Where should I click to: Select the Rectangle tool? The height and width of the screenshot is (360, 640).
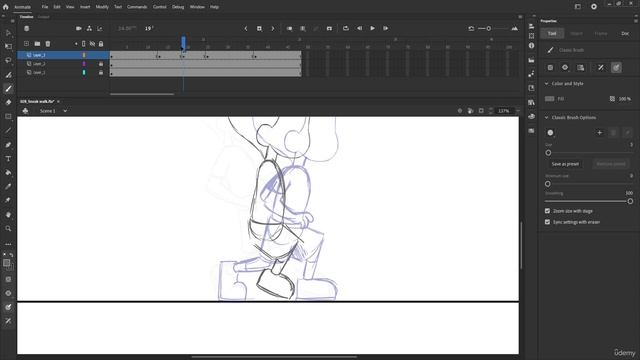pos(8,117)
